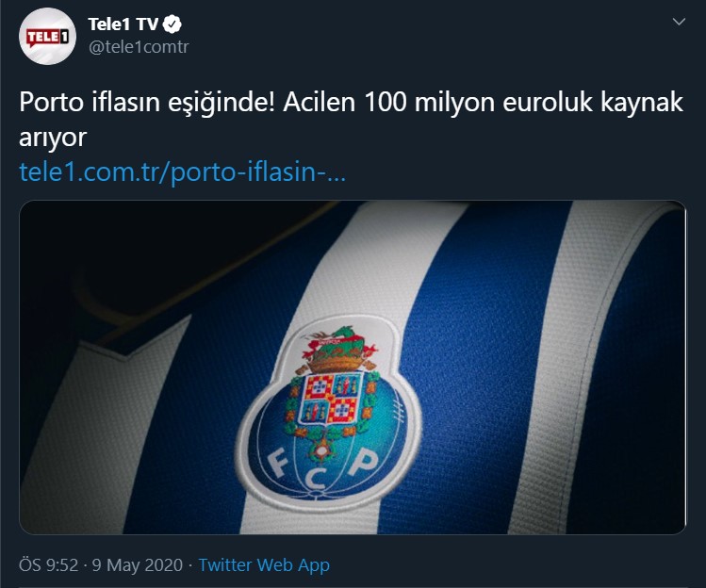Click the word "arıyor" in tweet

pos(53,138)
